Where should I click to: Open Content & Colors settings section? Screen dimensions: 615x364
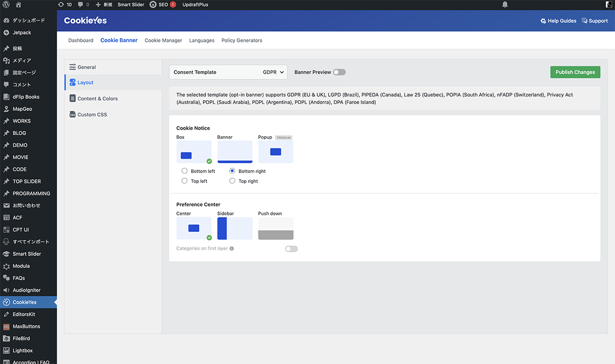[97, 99]
